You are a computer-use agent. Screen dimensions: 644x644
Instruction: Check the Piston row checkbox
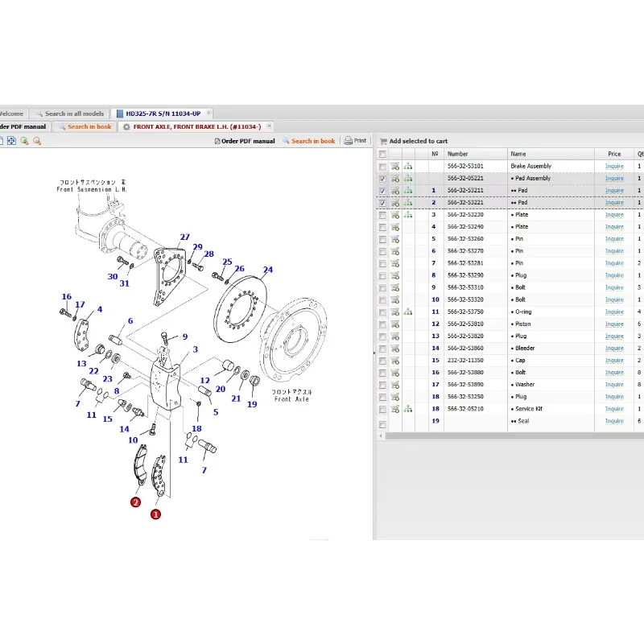click(x=382, y=324)
